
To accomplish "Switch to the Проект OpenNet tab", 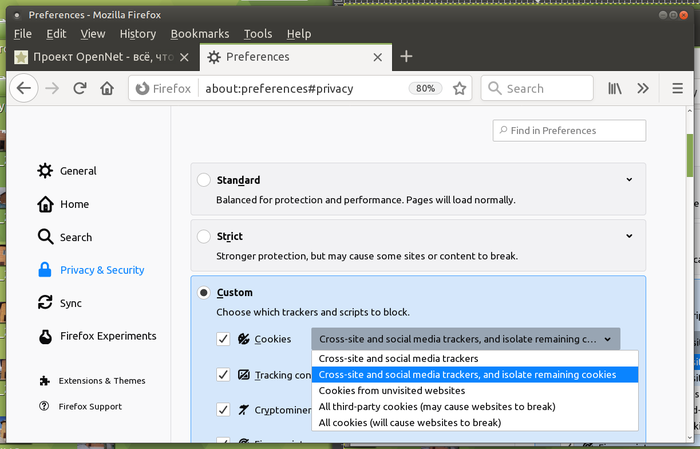I will [x=100, y=57].
